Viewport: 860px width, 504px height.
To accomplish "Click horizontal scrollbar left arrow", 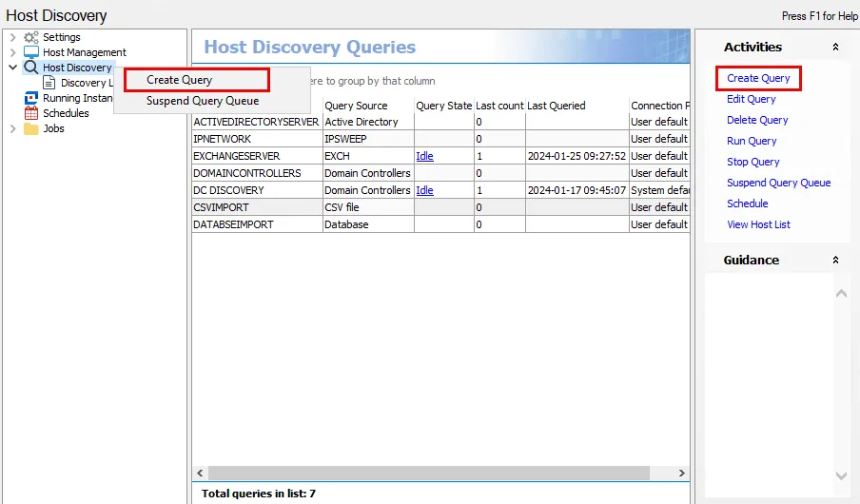I will pos(200,473).
